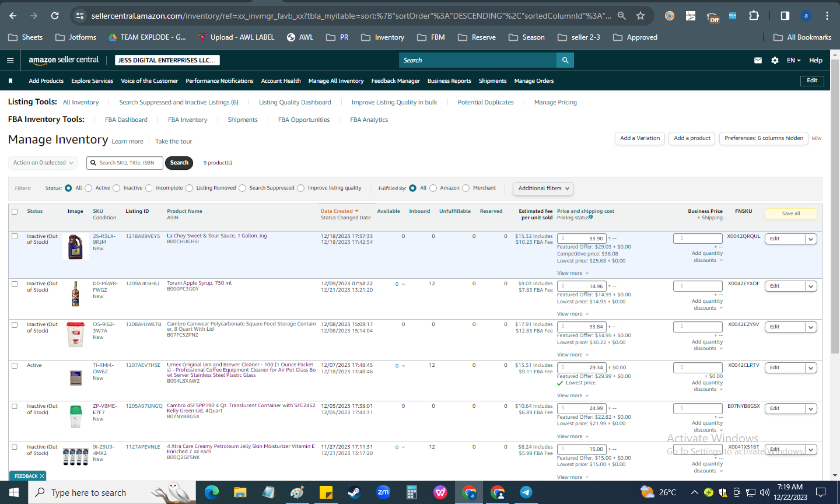Open FBA Dashboard link

coord(126,120)
